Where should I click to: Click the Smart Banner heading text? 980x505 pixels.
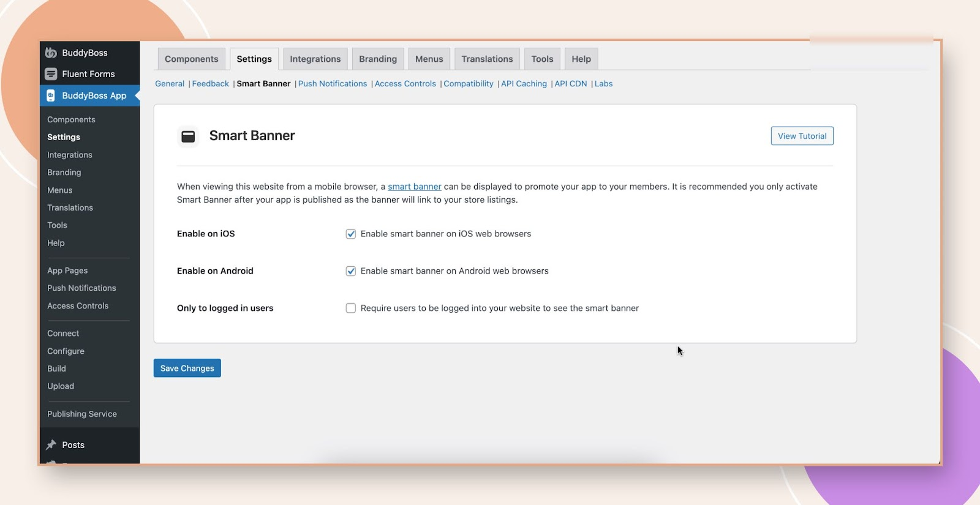click(x=252, y=136)
